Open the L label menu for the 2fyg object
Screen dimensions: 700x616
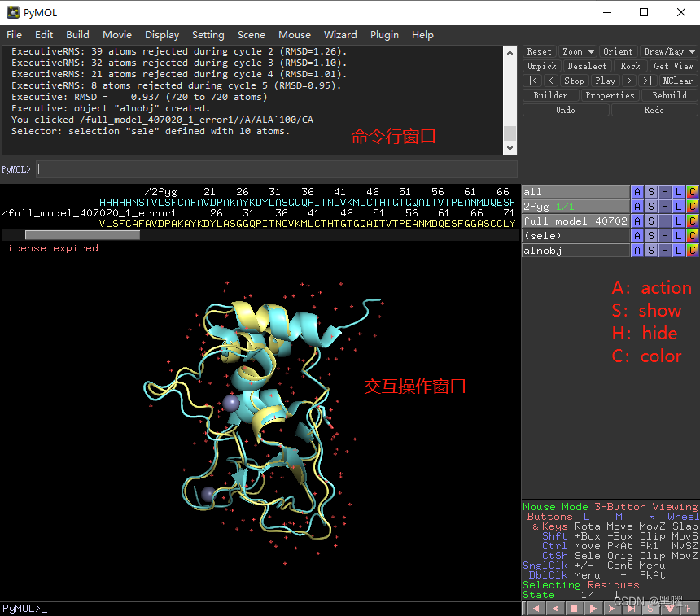click(679, 206)
